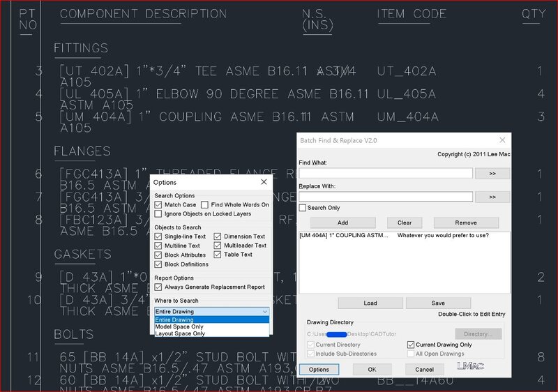This screenshot has width=558, height=392.
Task: Click the Remove button
Action: pos(466,223)
